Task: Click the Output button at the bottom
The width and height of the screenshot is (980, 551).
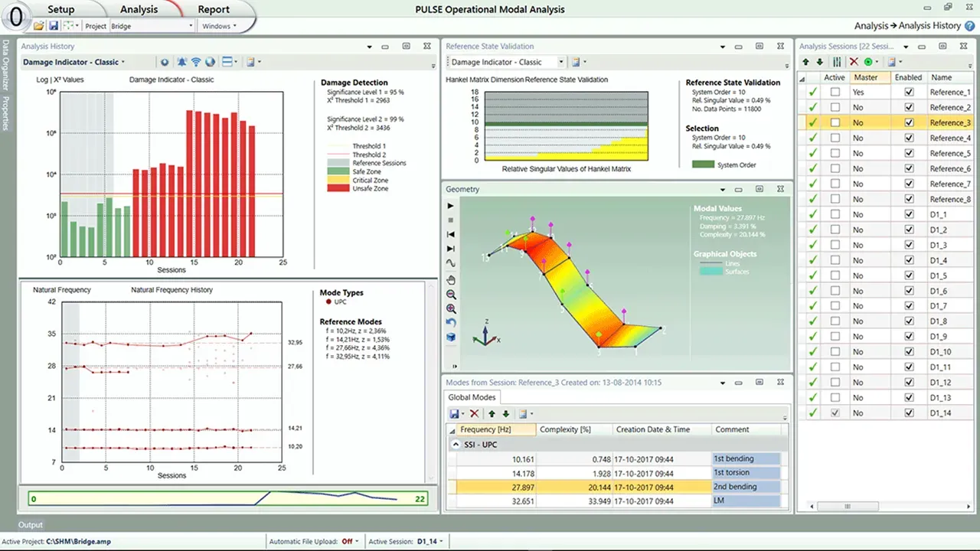Action: pyautogui.click(x=30, y=524)
